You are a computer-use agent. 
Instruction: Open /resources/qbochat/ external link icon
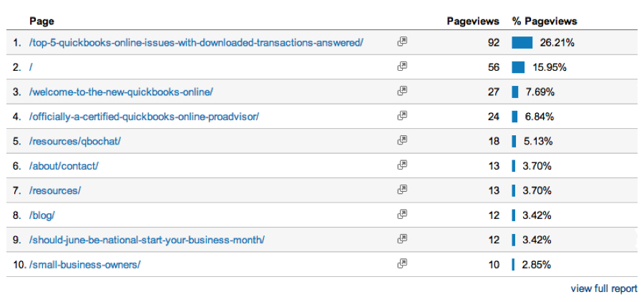click(402, 140)
